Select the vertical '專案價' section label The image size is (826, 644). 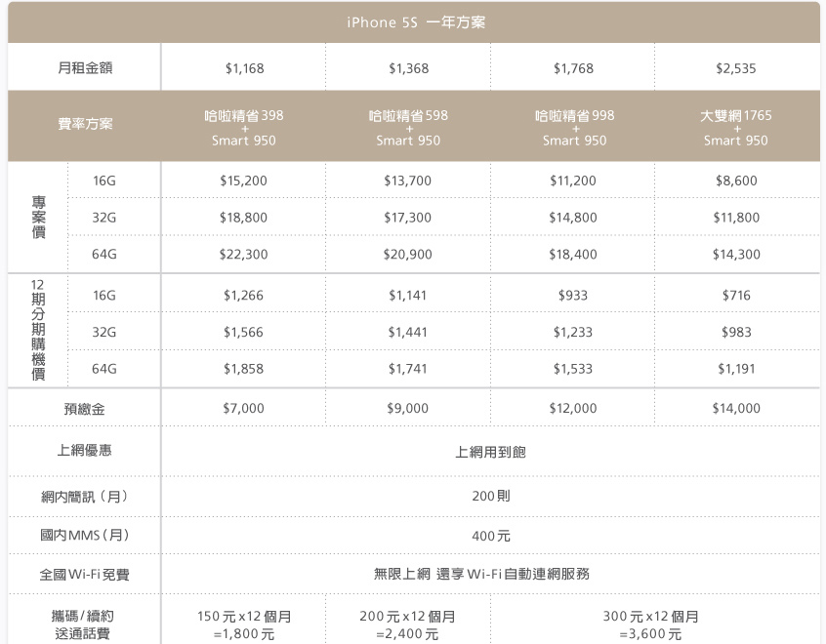pos(38,217)
